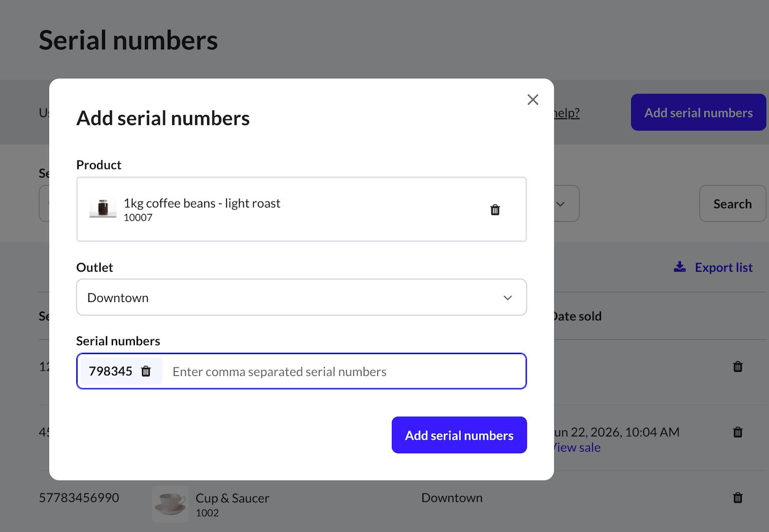Image resolution: width=769 pixels, height=532 pixels.
Task: Click Add serial numbers in page header
Action: point(699,112)
